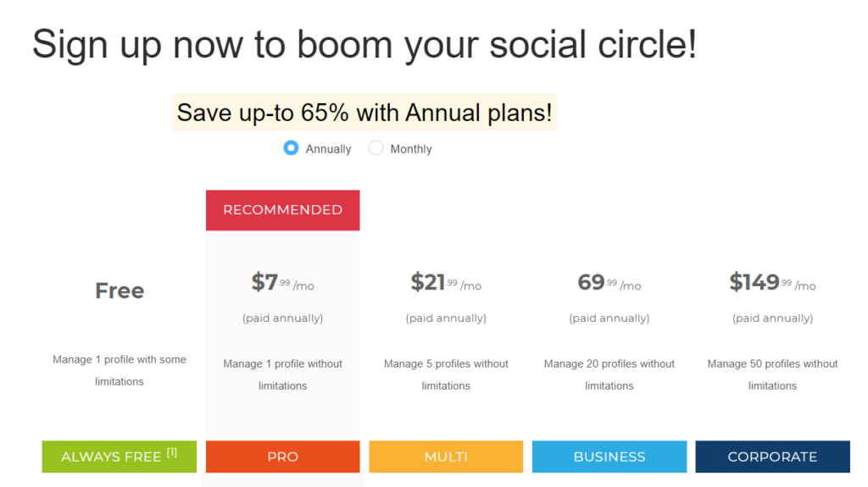Image resolution: width=868 pixels, height=487 pixels.
Task: Click the $7.99 /mo price
Action: [x=283, y=283]
